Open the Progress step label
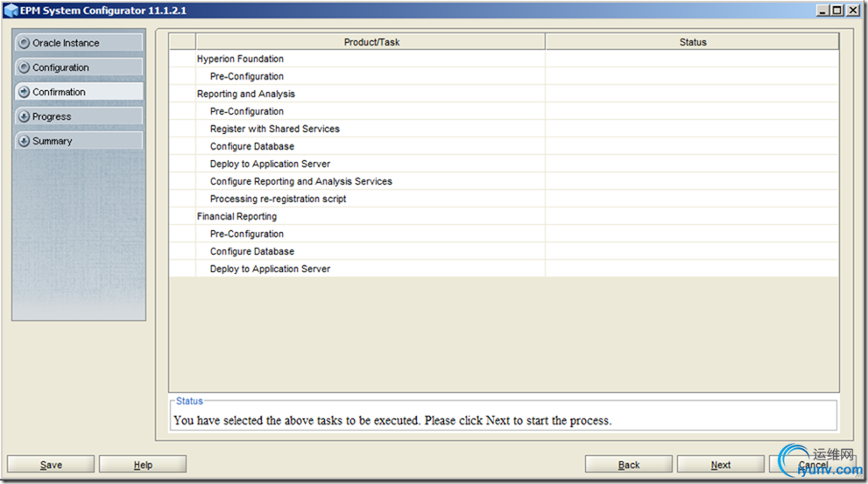The height and width of the screenshot is (484, 868). click(52, 116)
